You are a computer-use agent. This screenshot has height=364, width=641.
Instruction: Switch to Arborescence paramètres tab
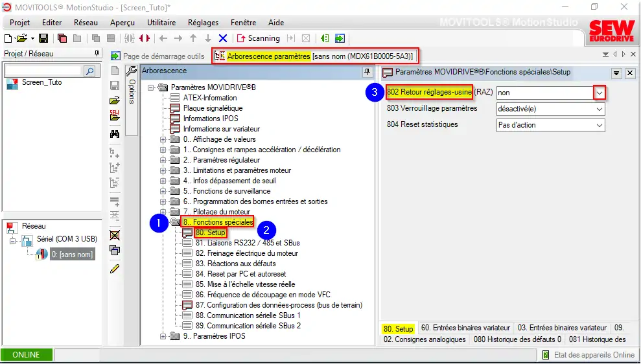coord(314,56)
